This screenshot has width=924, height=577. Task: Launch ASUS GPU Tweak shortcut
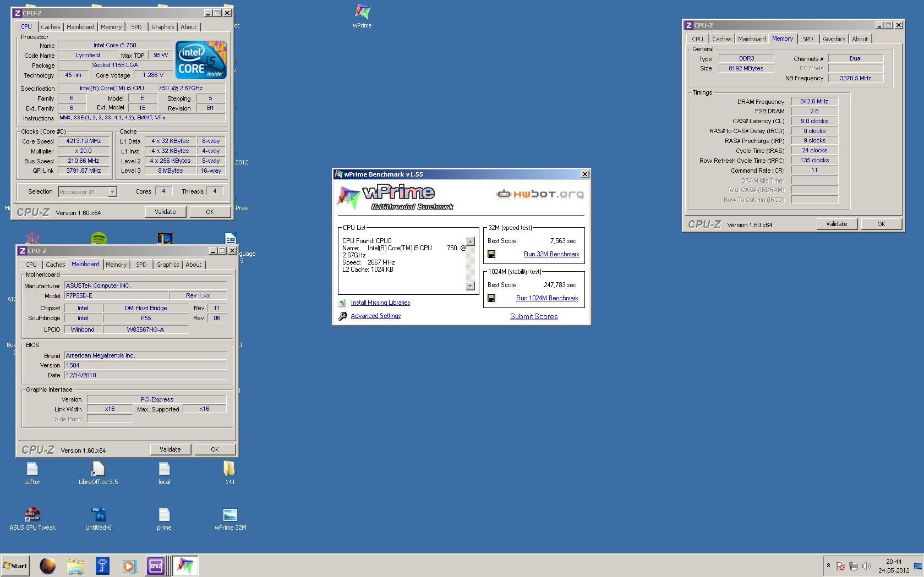coord(32,514)
